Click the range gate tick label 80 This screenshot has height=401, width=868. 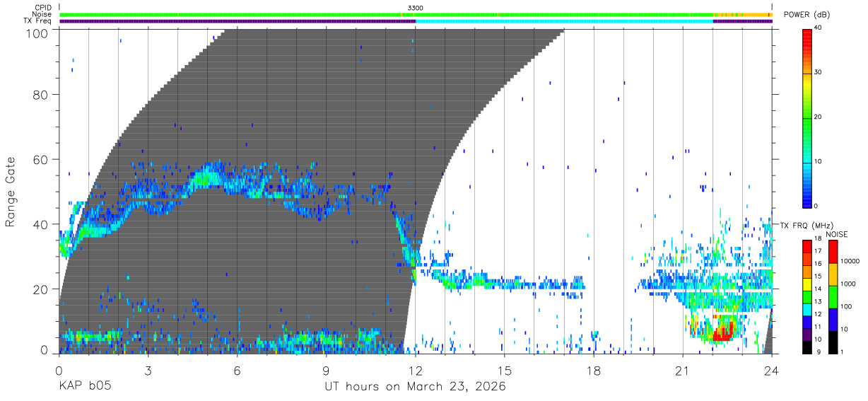(41, 94)
